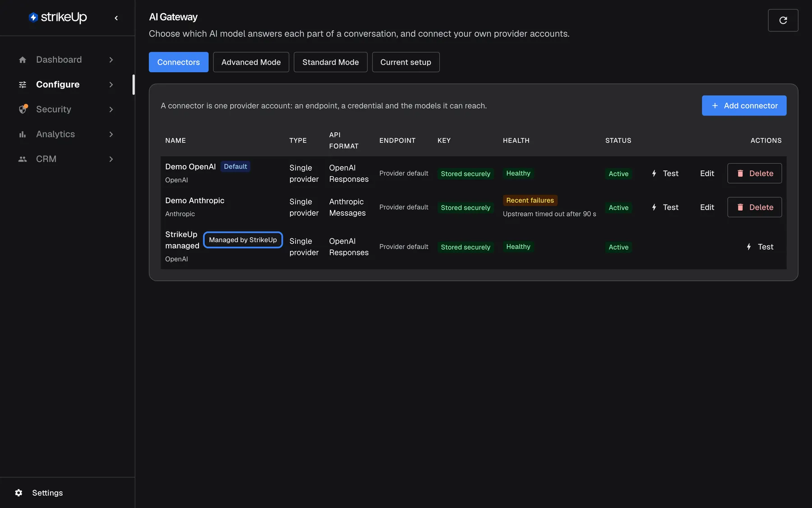The height and width of the screenshot is (508, 812).
Task: Click the Analytics bar chart icon
Action: pos(23,134)
